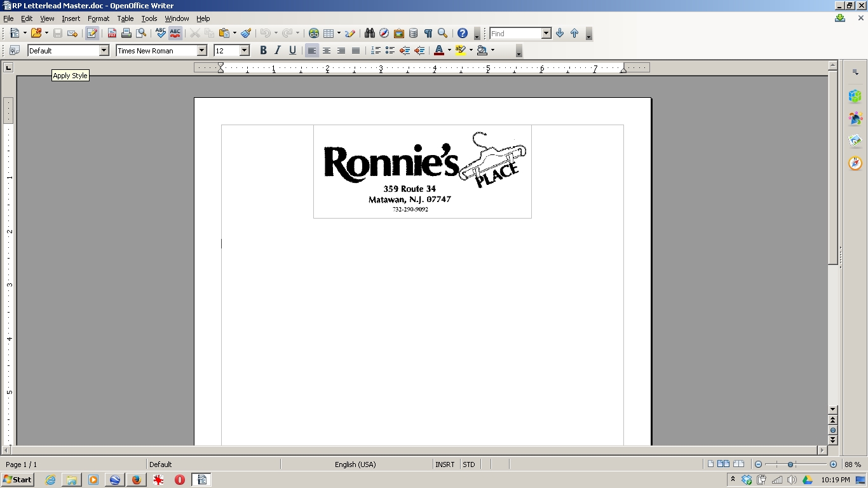The width and height of the screenshot is (868, 488).
Task: Click the Export as PDF icon
Action: pos(112,34)
